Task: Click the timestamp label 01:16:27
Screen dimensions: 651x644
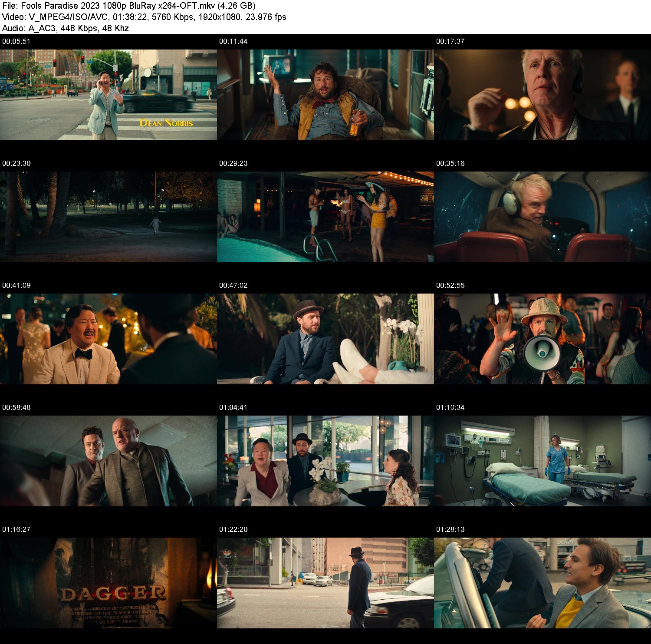Action: pos(16,529)
